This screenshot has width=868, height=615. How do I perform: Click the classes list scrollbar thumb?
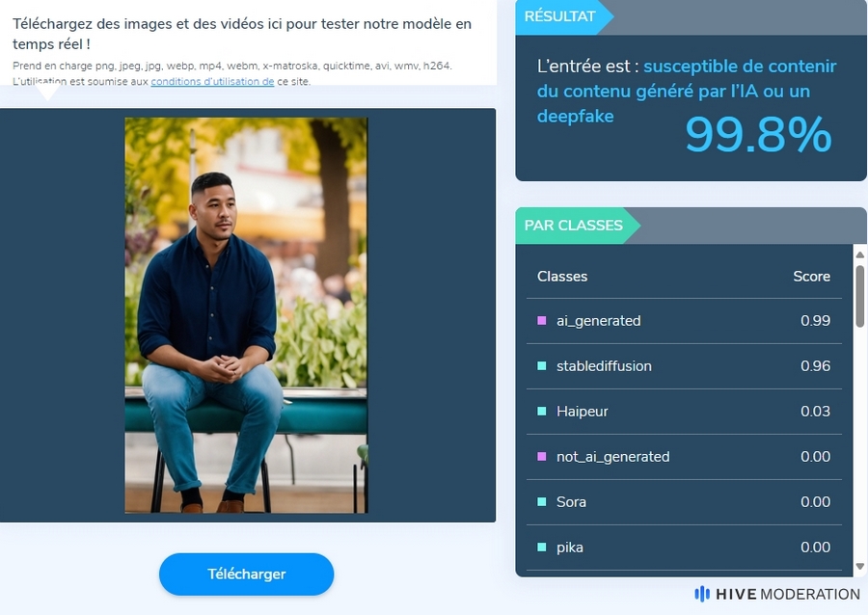[x=859, y=296]
